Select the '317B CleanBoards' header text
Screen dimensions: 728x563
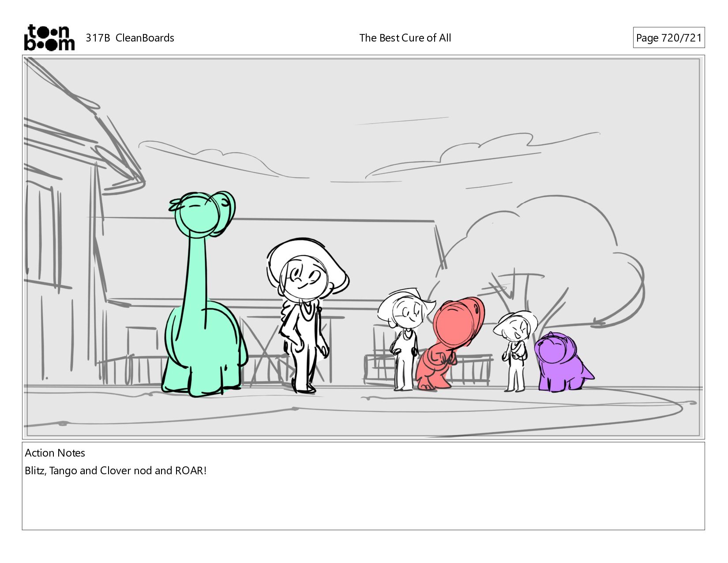tap(130, 38)
